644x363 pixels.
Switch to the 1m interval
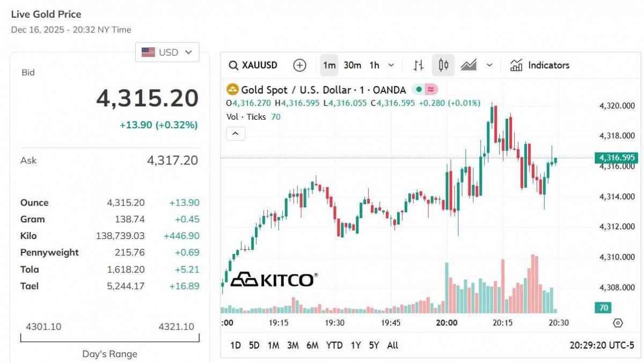click(x=329, y=66)
